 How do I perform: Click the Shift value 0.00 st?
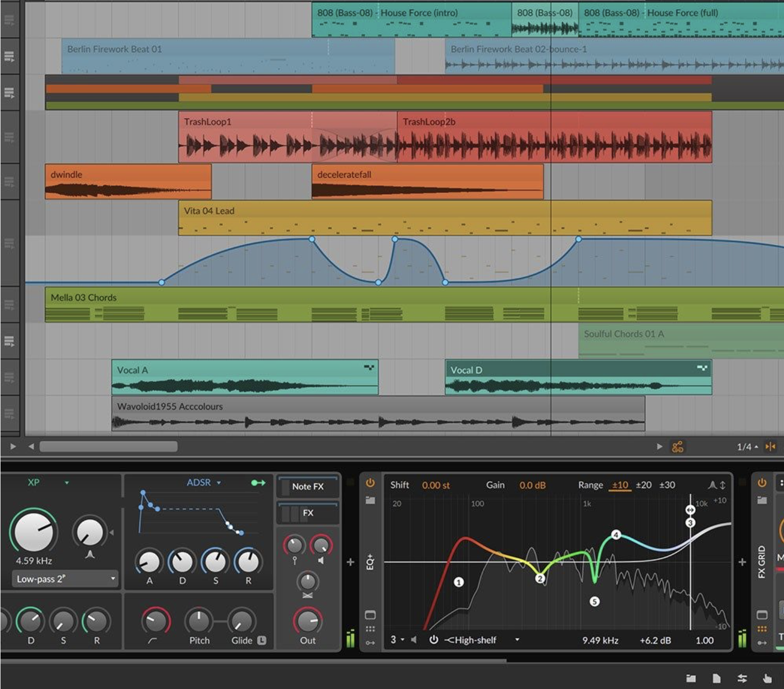[436, 485]
